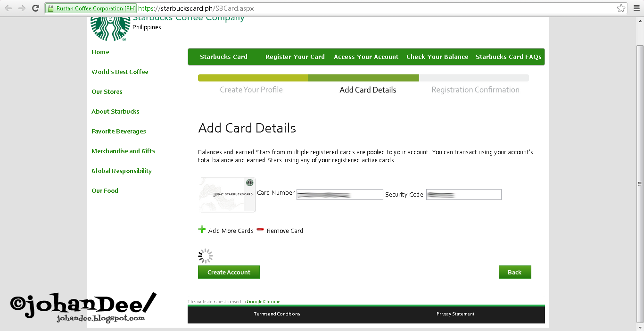Open the Terms and Conditions link
The height and width of the screenshot is (331, 644).
tap(277, 314)
